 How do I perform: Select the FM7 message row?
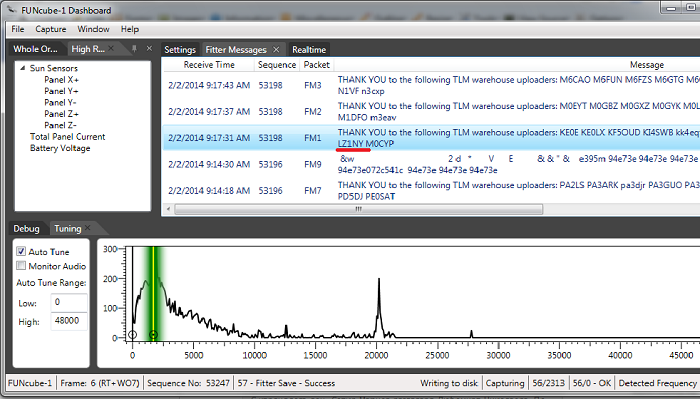pyautogui.click(x=431, y=191)
